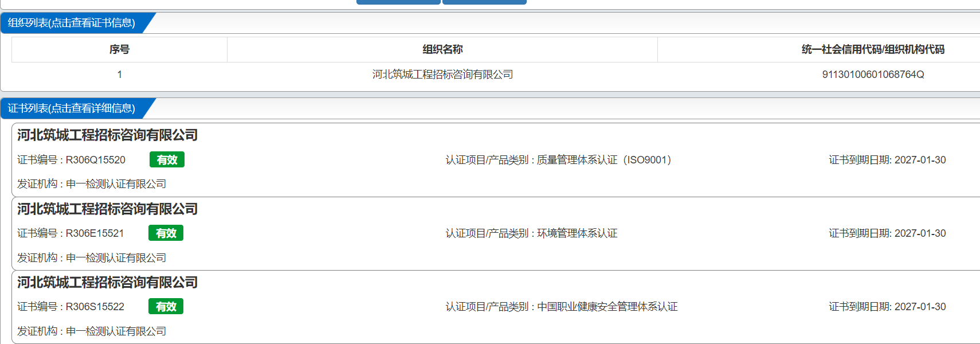Open 河北筑城工程招标咨询有限公司 in the organization table row
The image size is (980, 344).
click(442, 75)
